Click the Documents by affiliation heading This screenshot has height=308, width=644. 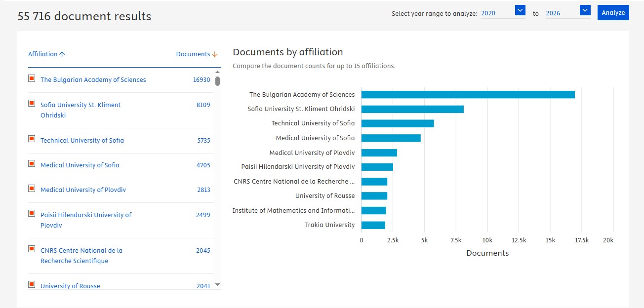tap(288, 52)
